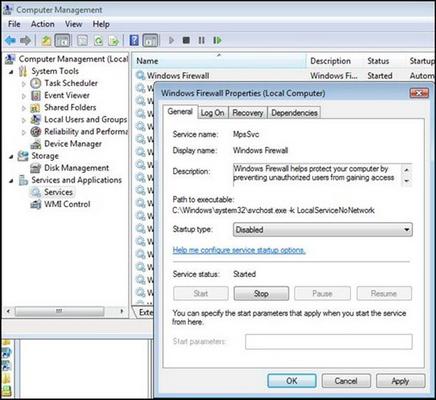Select Task Scheduler clock icon
The image size is (436, 400).
click(36, 83)
